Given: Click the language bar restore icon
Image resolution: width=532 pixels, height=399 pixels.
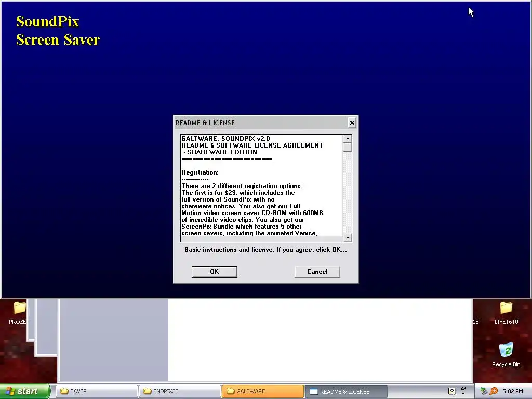Looking at the screenshot, I should tap(463, 388).
